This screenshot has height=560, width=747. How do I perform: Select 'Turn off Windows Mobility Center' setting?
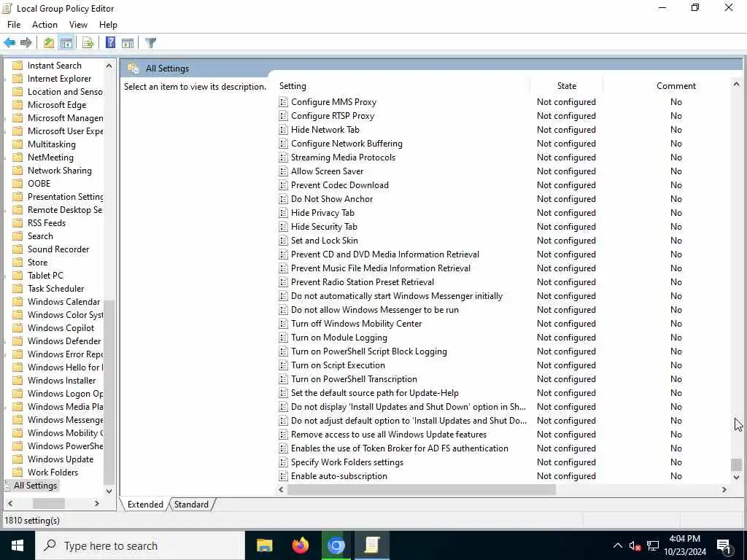point(356,324)
